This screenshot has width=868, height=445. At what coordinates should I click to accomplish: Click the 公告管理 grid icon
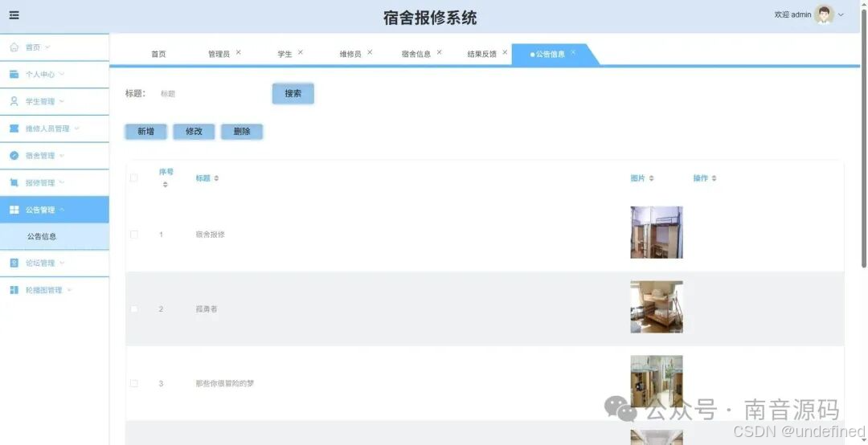[14, 210]
